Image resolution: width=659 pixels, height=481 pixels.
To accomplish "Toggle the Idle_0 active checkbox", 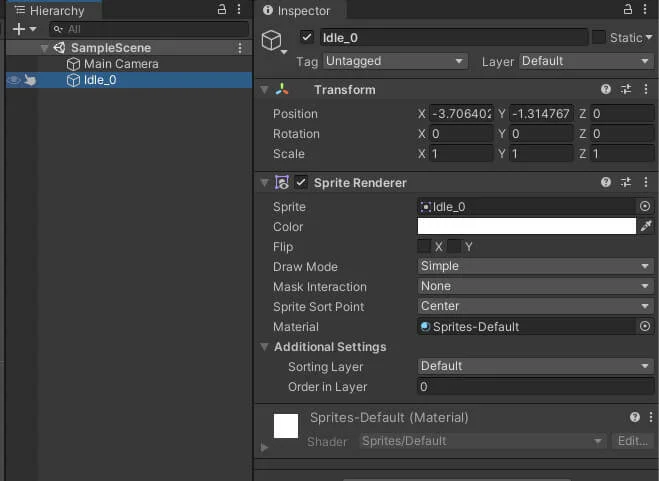I will (307, 37).
